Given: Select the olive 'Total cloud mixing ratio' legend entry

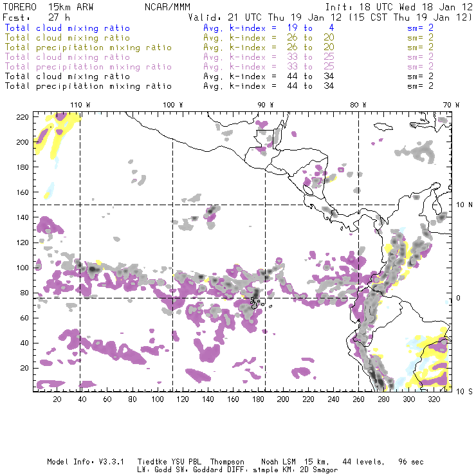Looking at the screenshot, I should point(68,38).
